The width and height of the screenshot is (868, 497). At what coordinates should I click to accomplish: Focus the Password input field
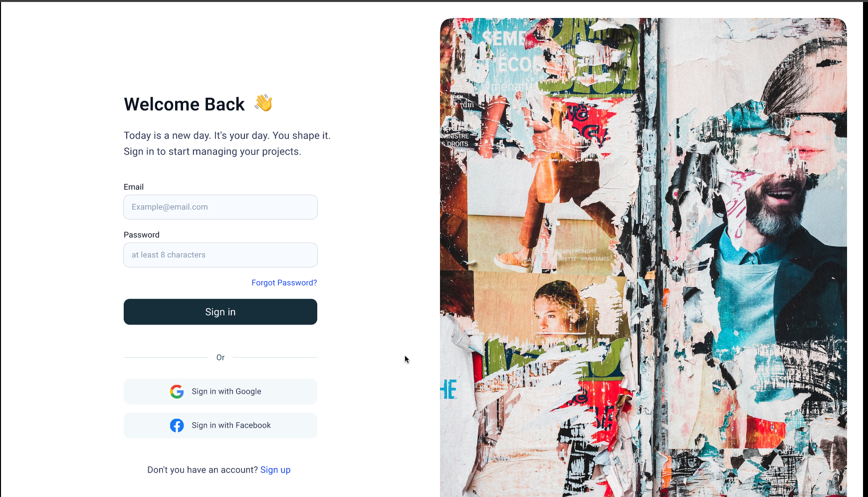point(220,255)
